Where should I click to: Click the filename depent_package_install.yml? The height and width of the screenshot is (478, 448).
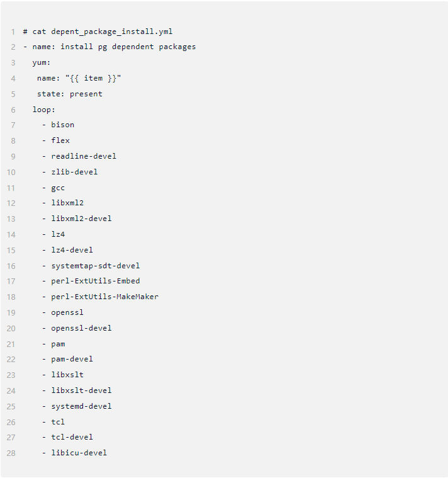pyautogui.click(x=112, y=31)
